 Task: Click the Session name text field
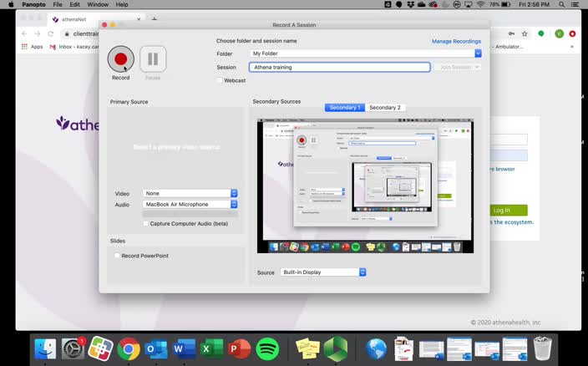[339, 67]
